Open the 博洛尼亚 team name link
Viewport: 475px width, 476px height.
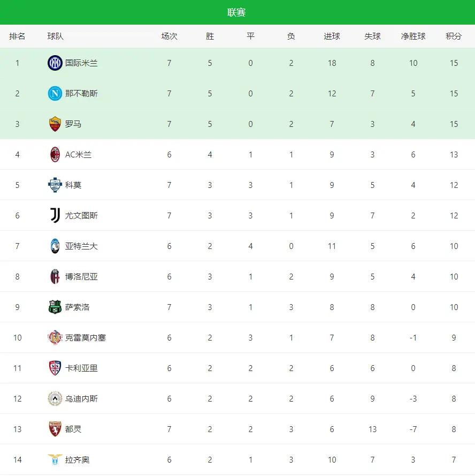(81, 277)
